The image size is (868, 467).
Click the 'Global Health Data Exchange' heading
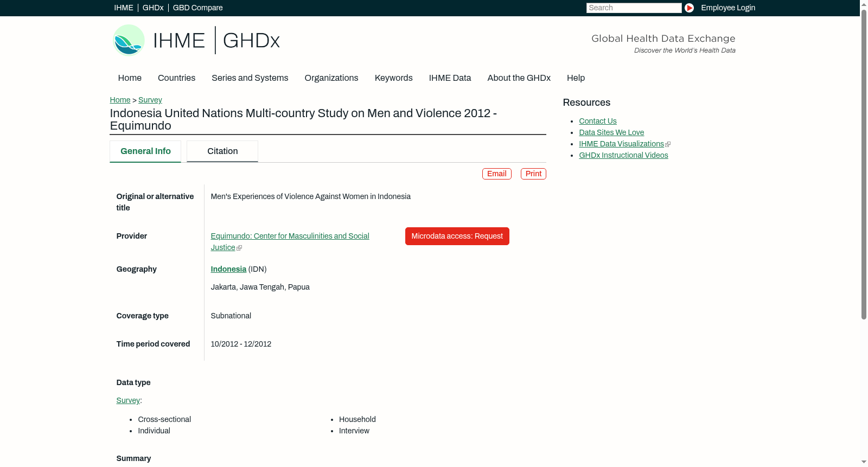point(663,39)
